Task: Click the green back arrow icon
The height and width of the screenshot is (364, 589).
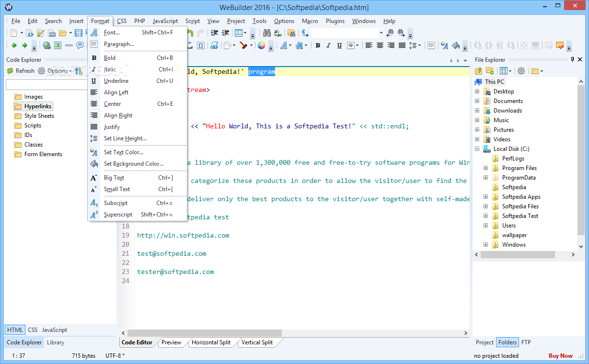Action: tap(14, 45)
